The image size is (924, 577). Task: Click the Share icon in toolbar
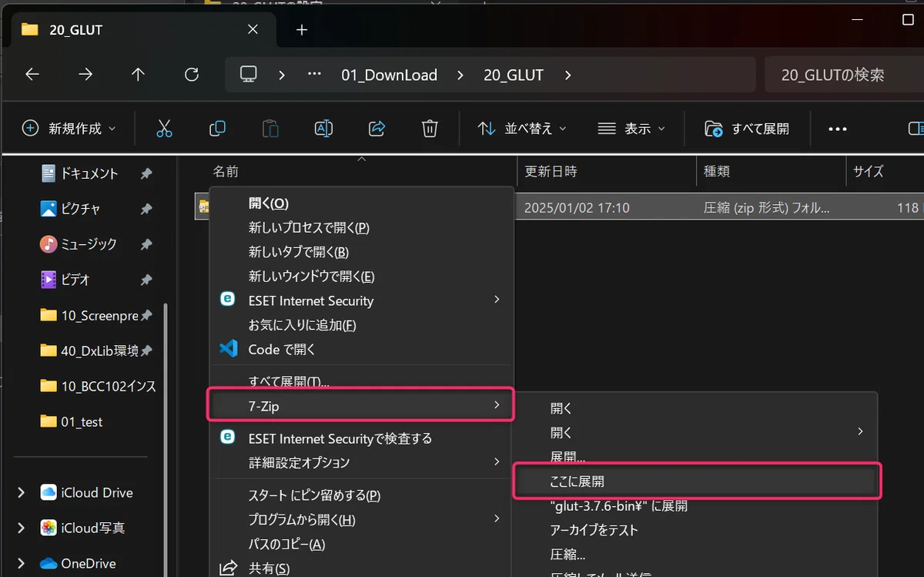pyautogui.click(x=377, y=129)
